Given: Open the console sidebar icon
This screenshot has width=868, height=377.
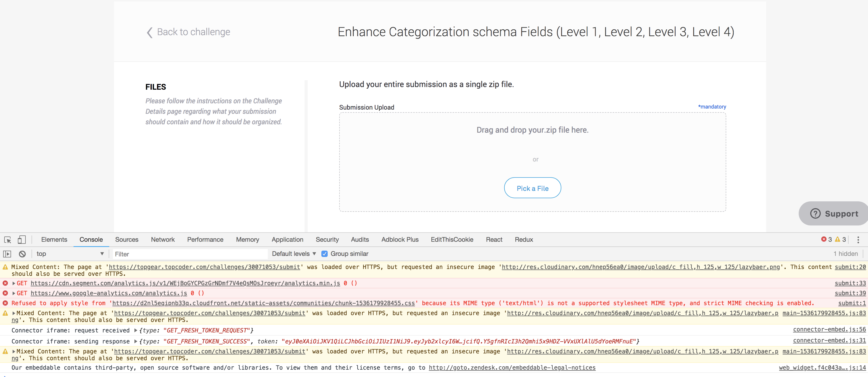Looking at the screenshot, I should coord(7,254).
